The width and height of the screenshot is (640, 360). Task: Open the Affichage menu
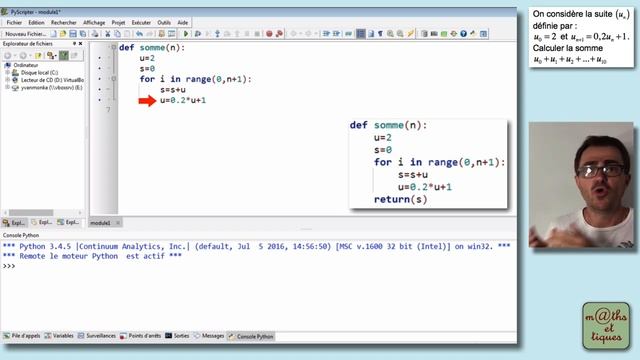[x=94, y=22]
